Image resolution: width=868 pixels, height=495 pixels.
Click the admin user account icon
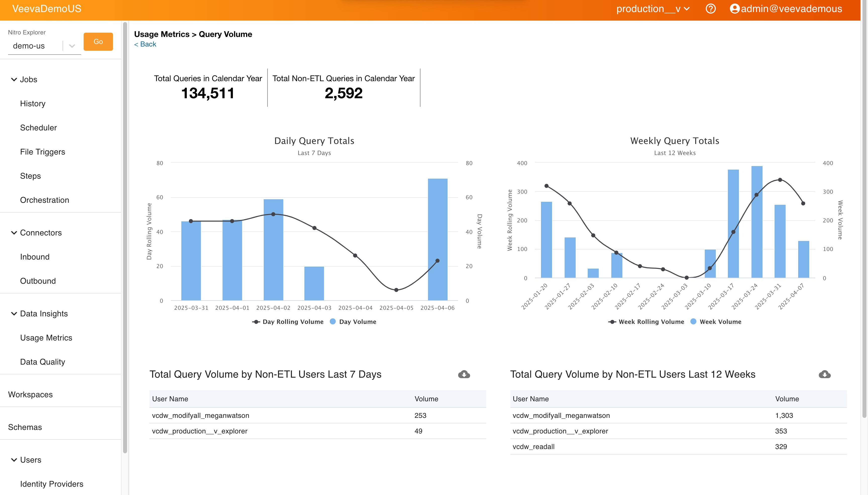734,9
